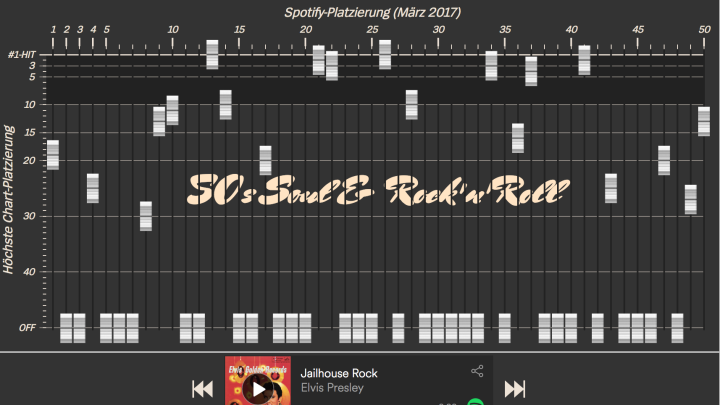
Task: Select the slider knob for Spotify rank 34
Action: [491, 66]
